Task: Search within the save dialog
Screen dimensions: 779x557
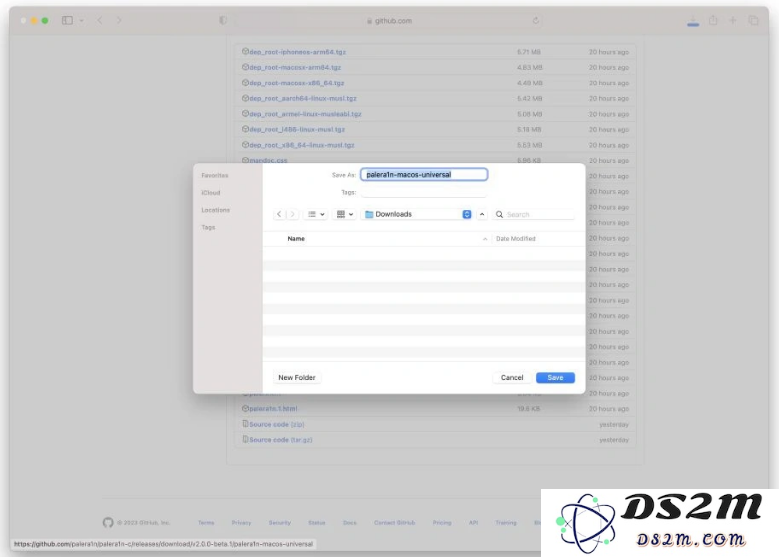Action: 534,214
